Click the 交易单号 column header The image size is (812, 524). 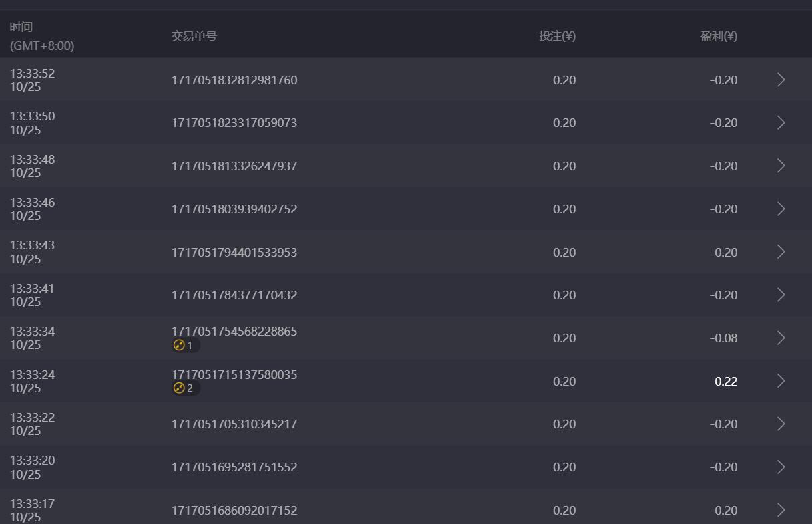point(194,36)
